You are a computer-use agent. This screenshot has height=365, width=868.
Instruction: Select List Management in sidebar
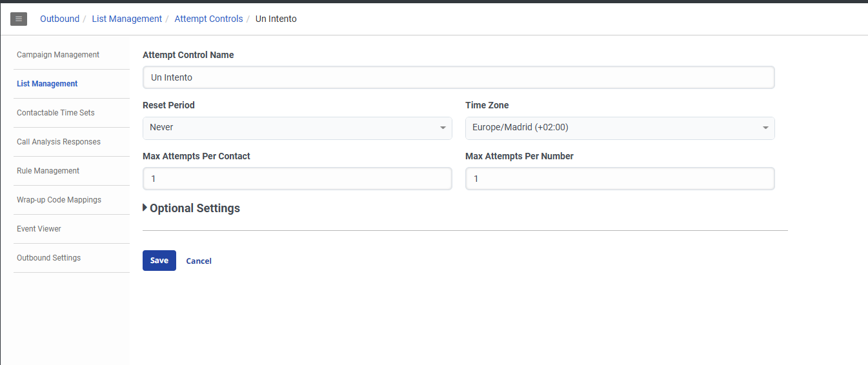[47, 84]
